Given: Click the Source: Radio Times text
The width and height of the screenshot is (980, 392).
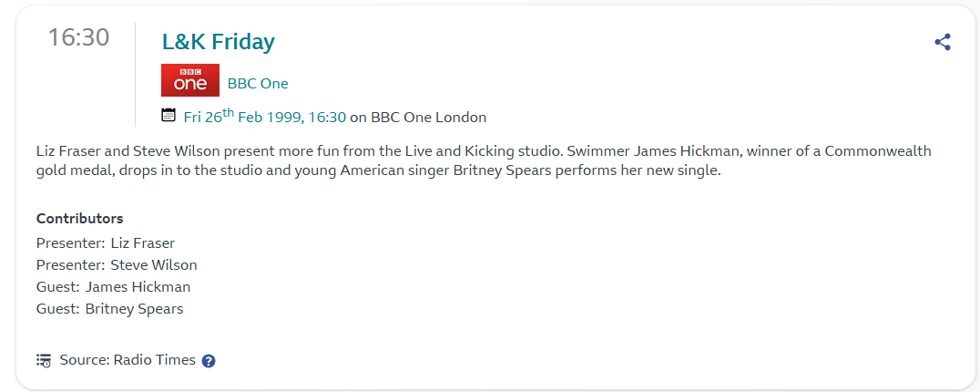Looking at the screenshot, I should (128, 360).
